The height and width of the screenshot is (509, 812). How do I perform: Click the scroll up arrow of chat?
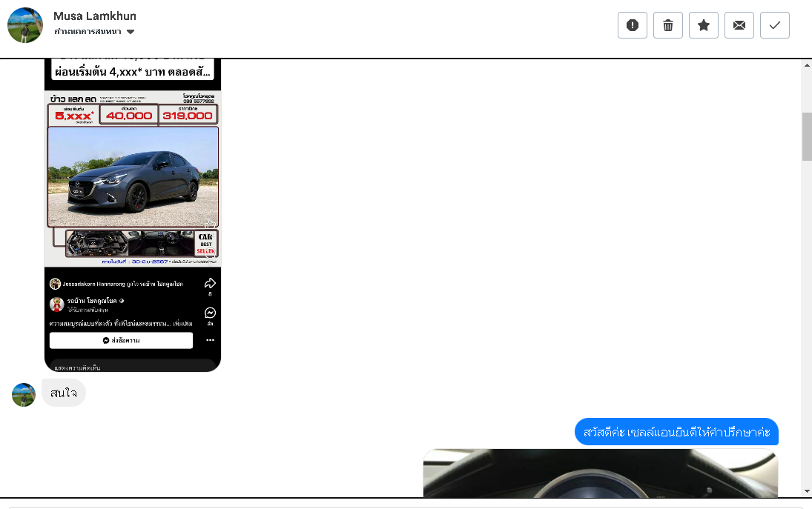coord(807,66)
